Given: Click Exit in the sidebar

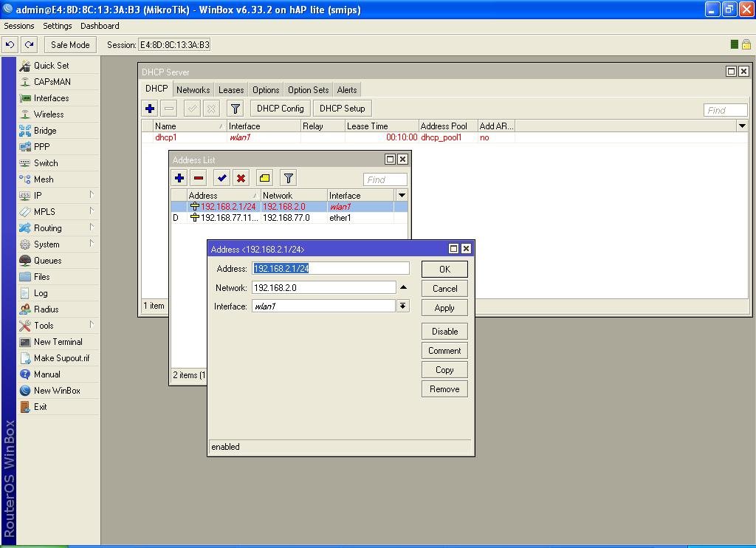Looking at the screenshot, I should tap(40, 407).
